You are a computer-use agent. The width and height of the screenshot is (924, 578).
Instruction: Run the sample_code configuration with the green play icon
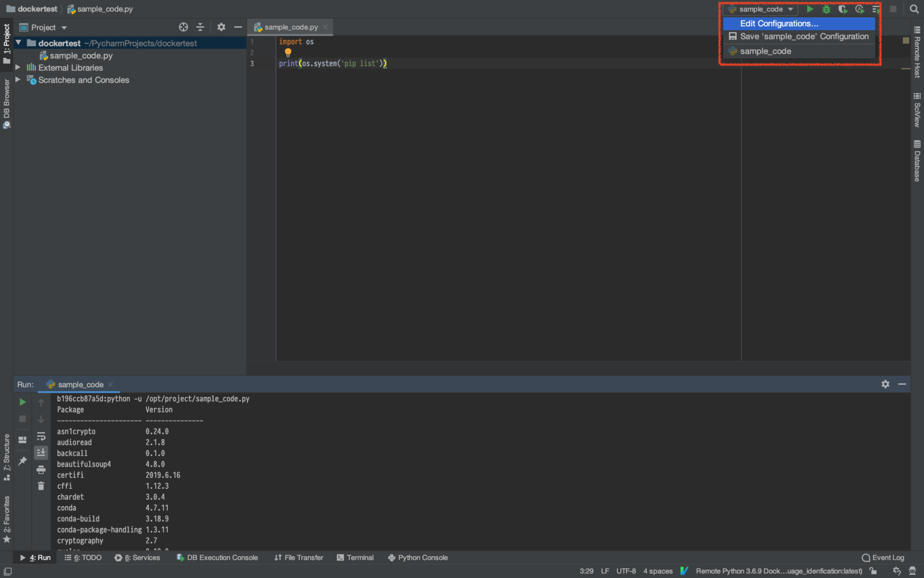click(x=810, y=9)
